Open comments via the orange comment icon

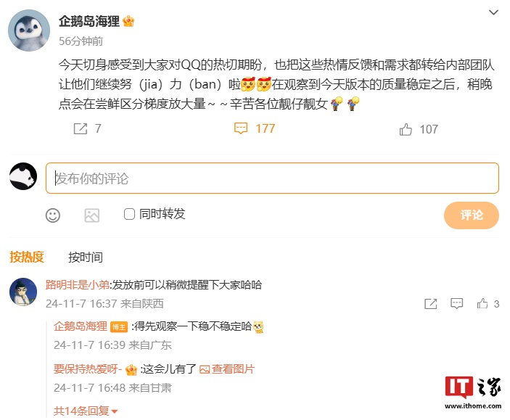tap(241, 128)
